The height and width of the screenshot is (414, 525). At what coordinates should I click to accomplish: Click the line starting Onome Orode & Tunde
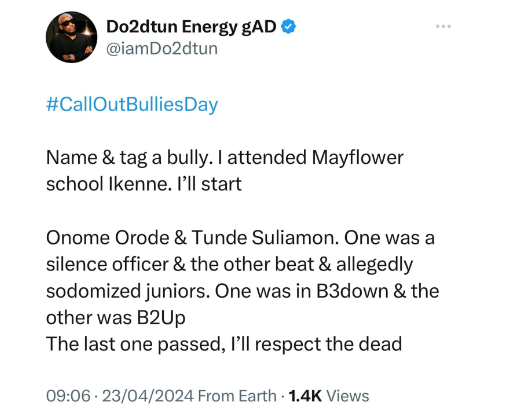(x=240, y=238)
